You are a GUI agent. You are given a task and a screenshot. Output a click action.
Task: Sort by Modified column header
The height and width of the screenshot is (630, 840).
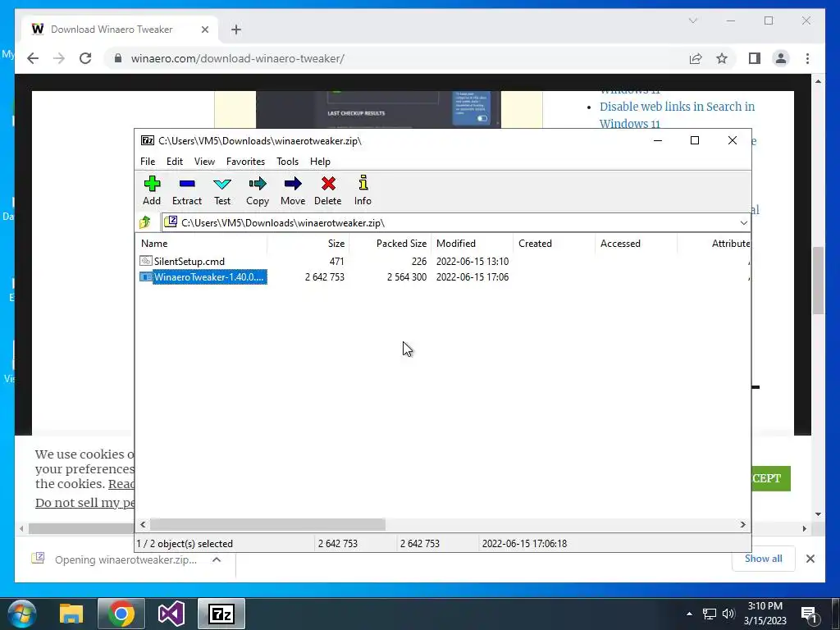click(x=472, y=243)
